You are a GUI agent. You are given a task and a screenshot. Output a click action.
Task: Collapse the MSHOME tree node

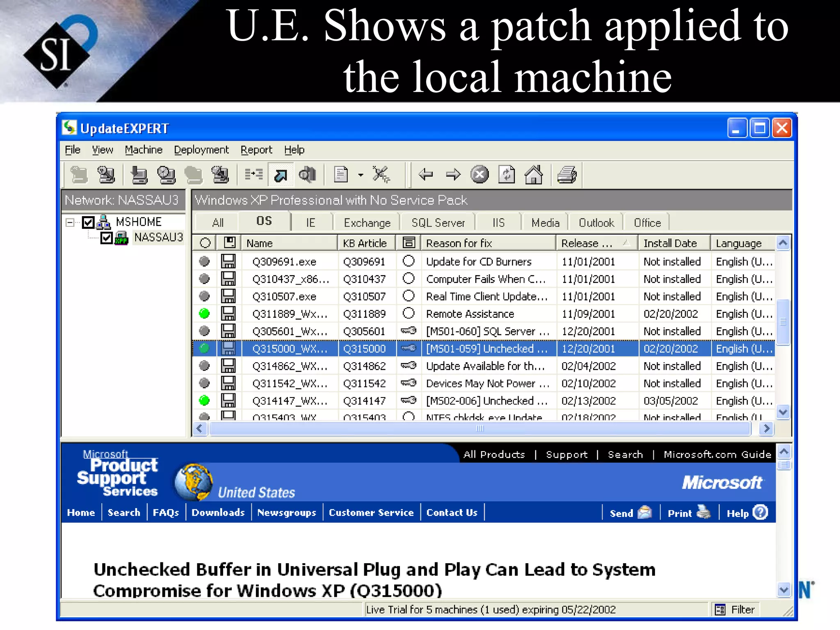(70, 222)
